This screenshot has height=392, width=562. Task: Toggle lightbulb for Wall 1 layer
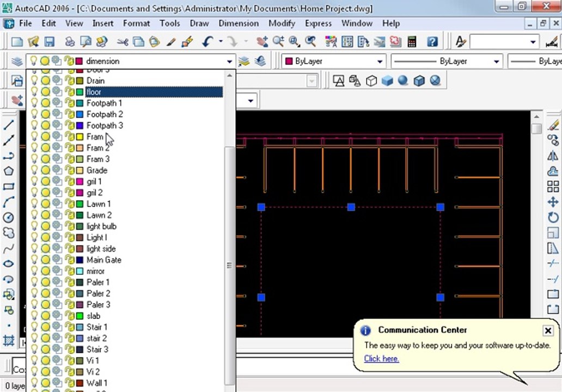click(34, 383)
